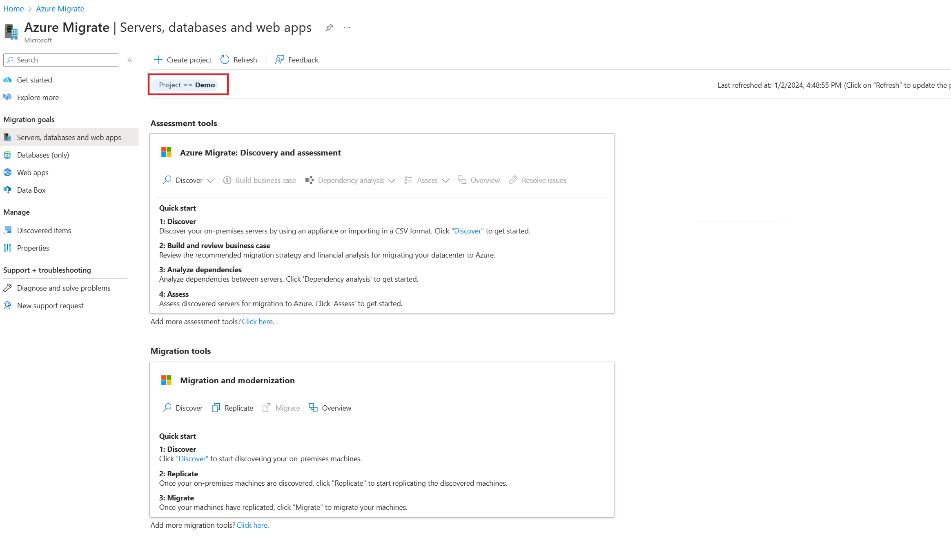Select Databases (only) migration goal
Viewport: 951px width, 560px height.
[42, 155]
